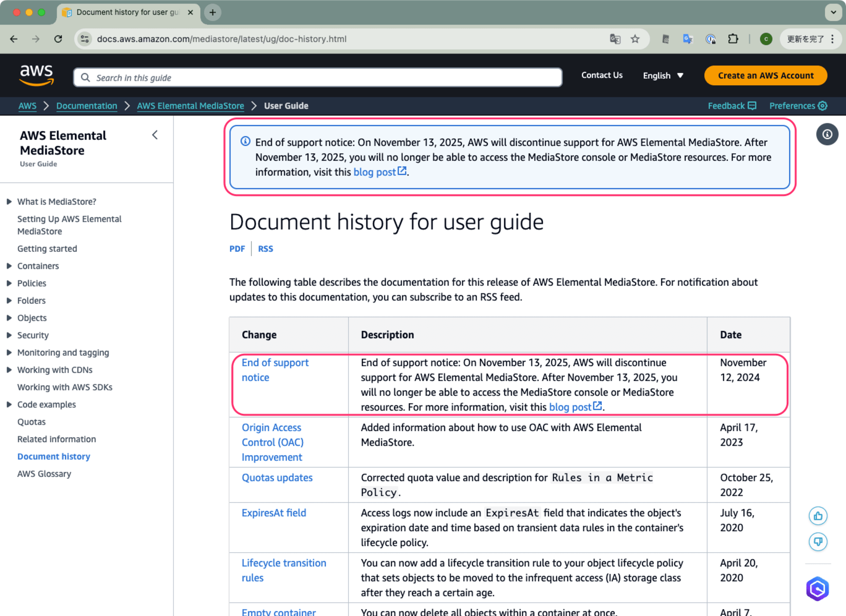
Task: Open site information icon in address bar
Action: [x=85, y=39]
